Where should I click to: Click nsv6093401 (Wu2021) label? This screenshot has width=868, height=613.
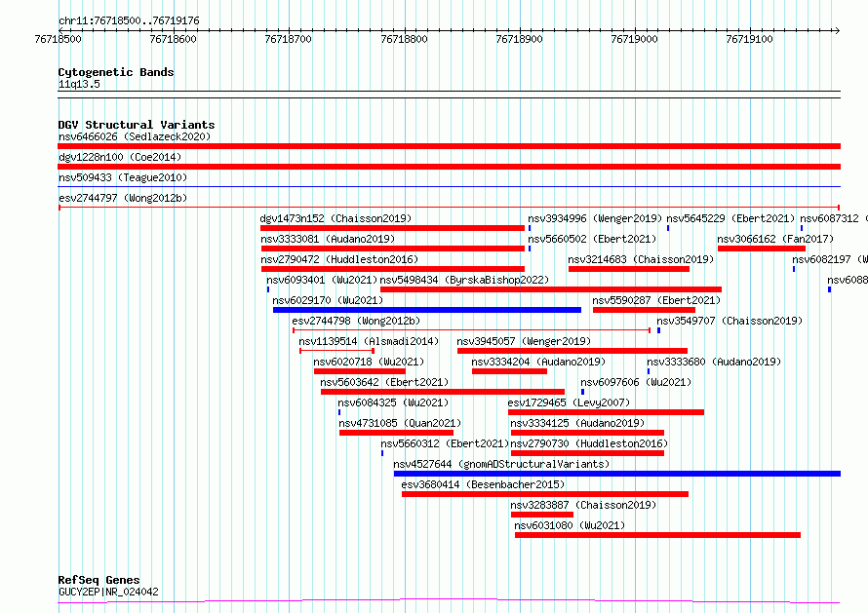pyautogui.click(x=322, y=280)
